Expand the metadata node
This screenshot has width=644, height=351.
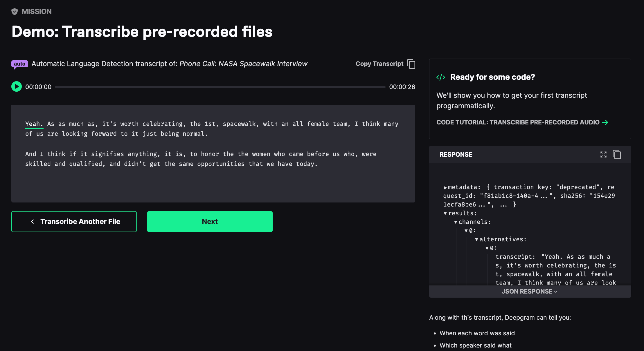coord(445,187)
